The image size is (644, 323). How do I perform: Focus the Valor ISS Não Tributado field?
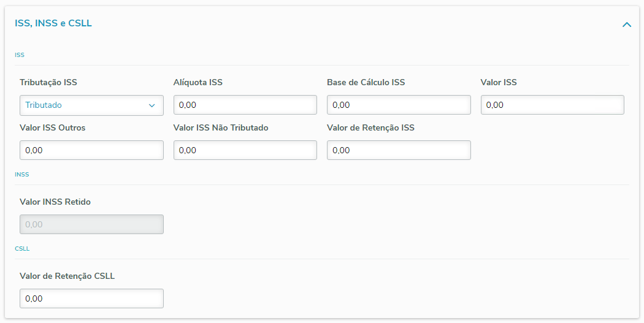pos(245,150)
